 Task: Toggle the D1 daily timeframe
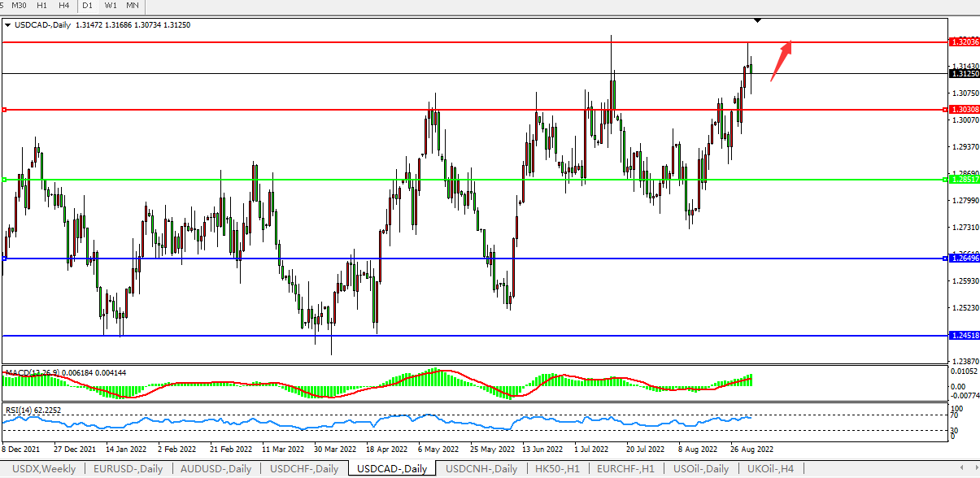tap(87, 6)
